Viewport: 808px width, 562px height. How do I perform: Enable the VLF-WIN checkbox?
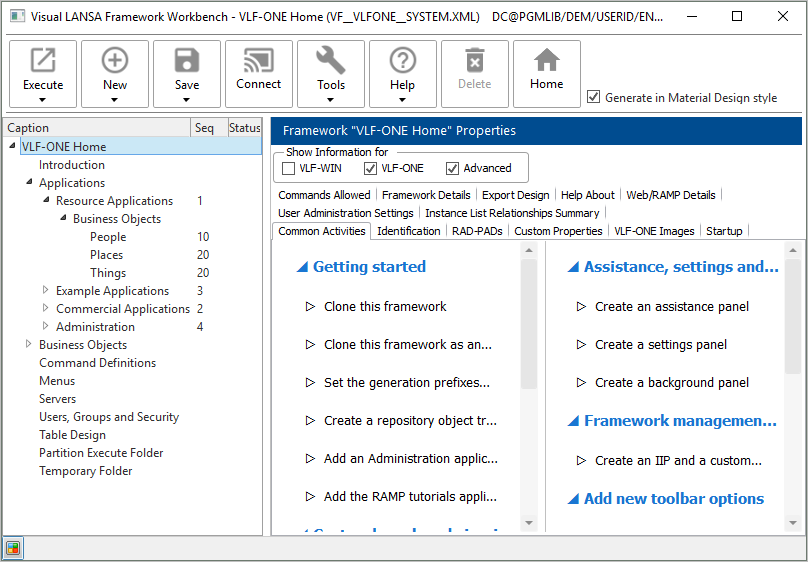point(289,168)
